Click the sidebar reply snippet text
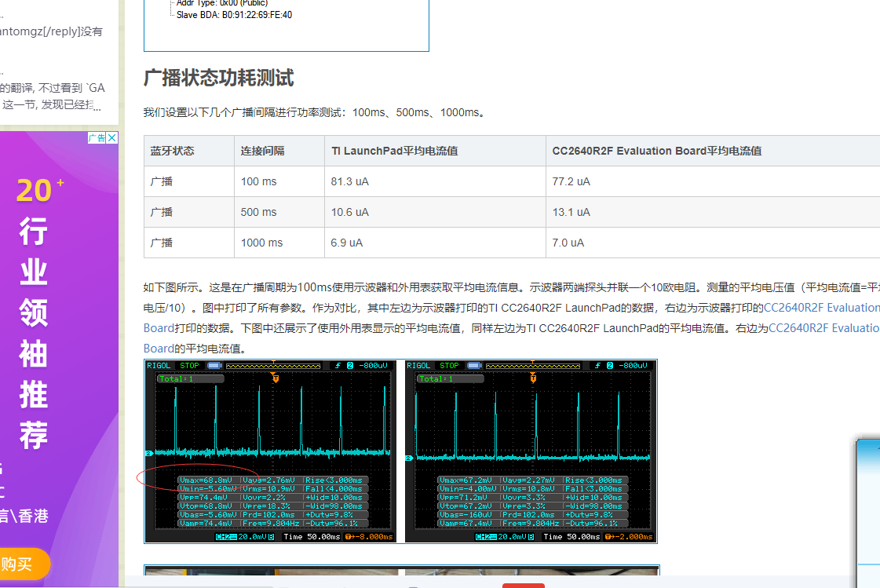Image resolution: width=880 pixels, height=588 pixels. click(x=51, y=31)
